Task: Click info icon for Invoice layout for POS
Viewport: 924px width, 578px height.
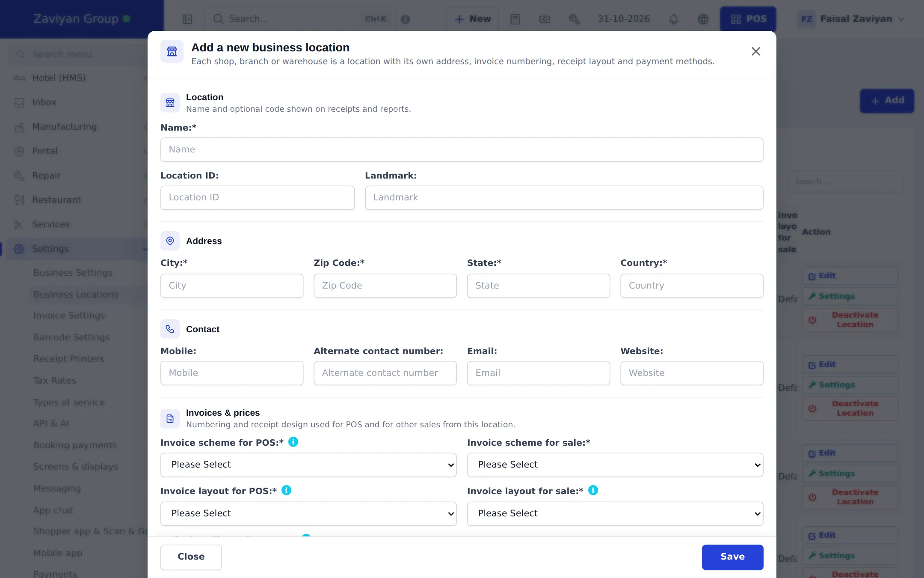Action: coord(287,490)
